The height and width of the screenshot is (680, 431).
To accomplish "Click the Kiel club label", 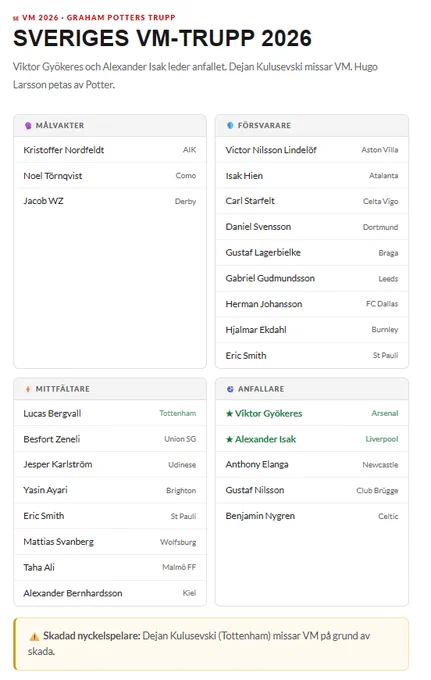I will (x=189, y=593).
